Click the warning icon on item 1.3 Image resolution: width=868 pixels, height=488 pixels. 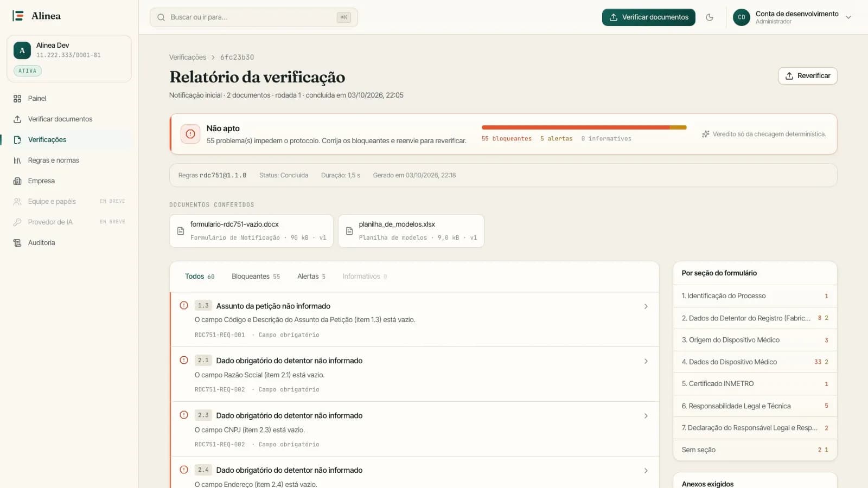click(184, 305)
